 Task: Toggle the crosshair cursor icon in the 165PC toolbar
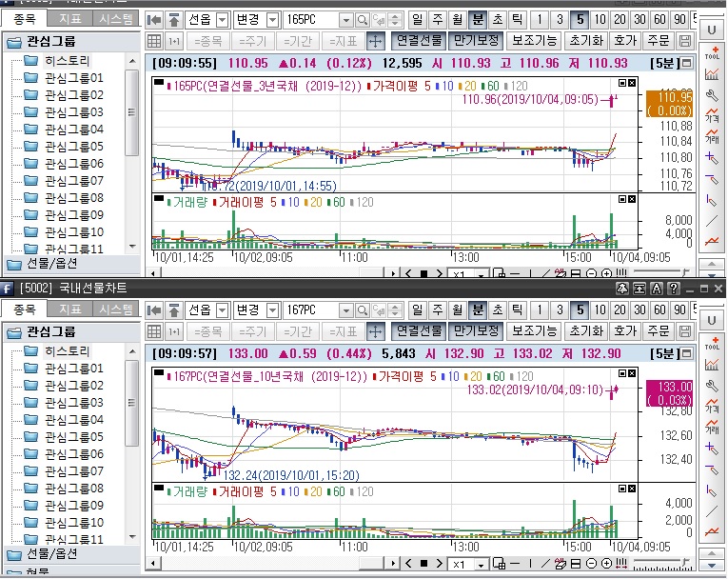(375, 41)
